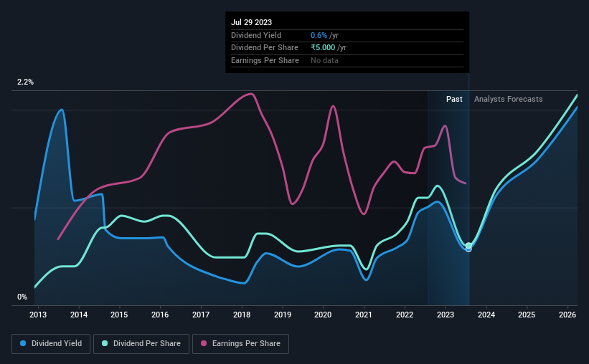This screenshot has height=364, width=589.
Task: Click the 'Past' label on chart
Action: click(x=454, y=99)
